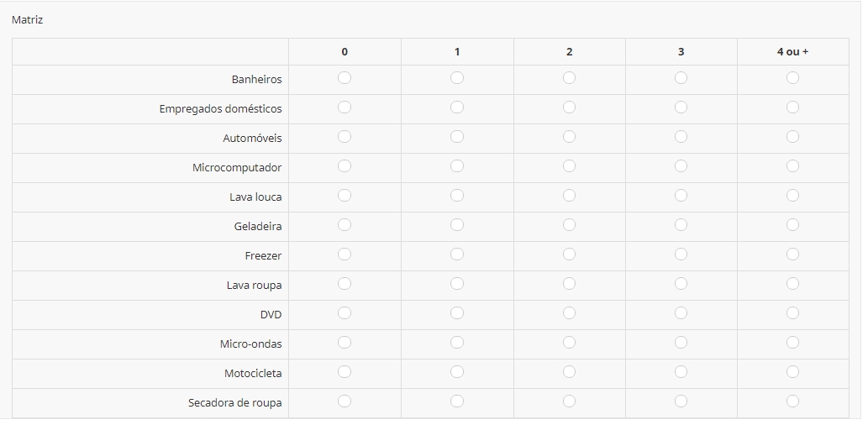The image size is (868, 425).
Task: Select 0 for Motocicleta
Action: tap(345, 371)
